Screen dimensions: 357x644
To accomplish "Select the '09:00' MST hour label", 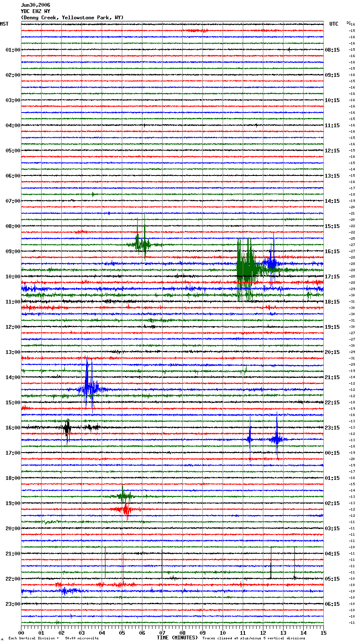I will coord(13,251).
